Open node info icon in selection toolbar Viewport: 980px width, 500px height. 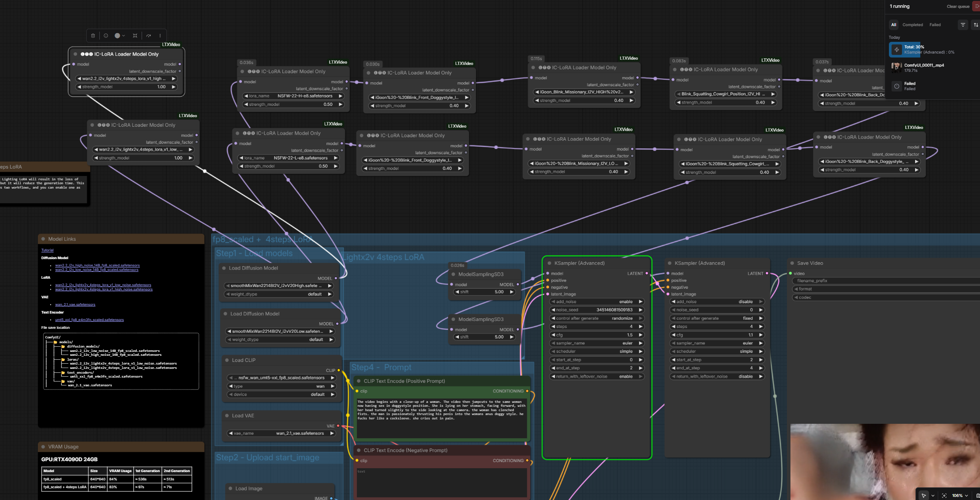[105, 36]
